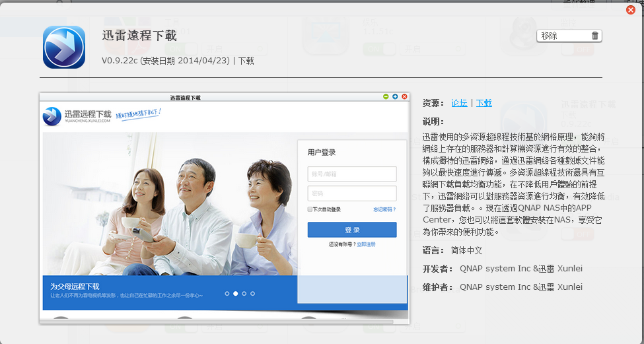Check the 下次自动登录 checkbox

pos(310,209)
